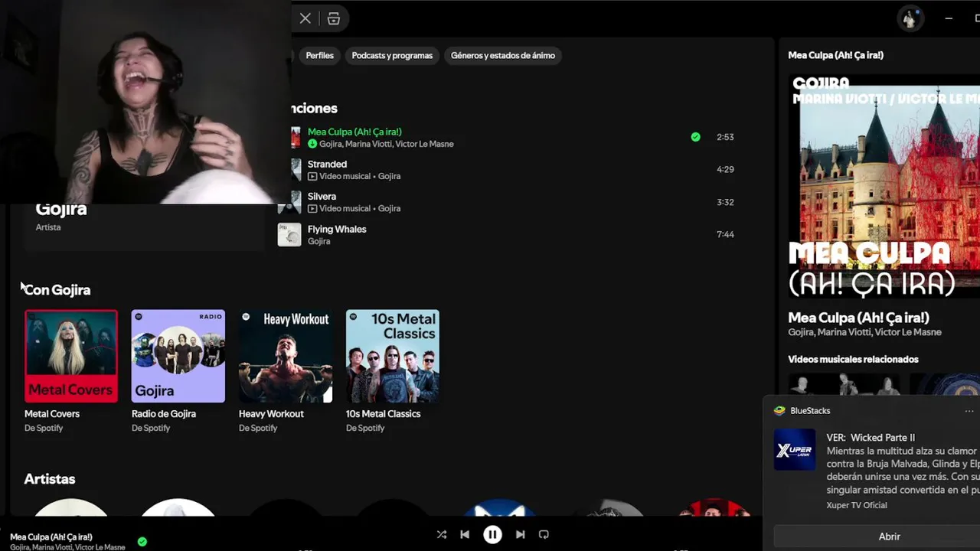
Task: Click the 10s Metal Classics title text
Action: [383, 414]
